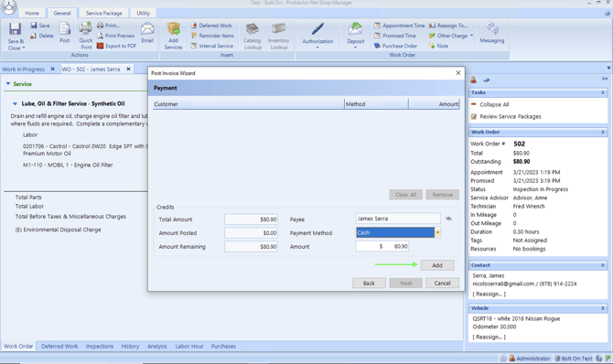Click Collapse All in Tasks
This screenshot has height=364, width=613.
tap(494, 104)
